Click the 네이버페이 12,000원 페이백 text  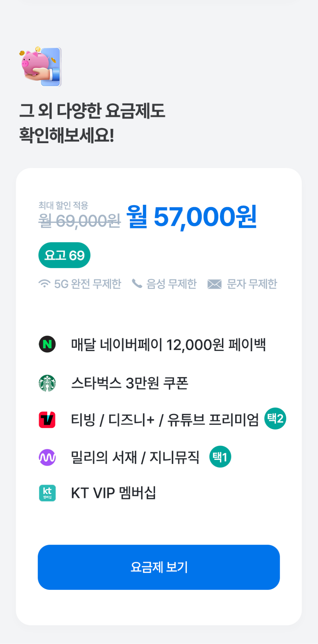tap(168, 344)
